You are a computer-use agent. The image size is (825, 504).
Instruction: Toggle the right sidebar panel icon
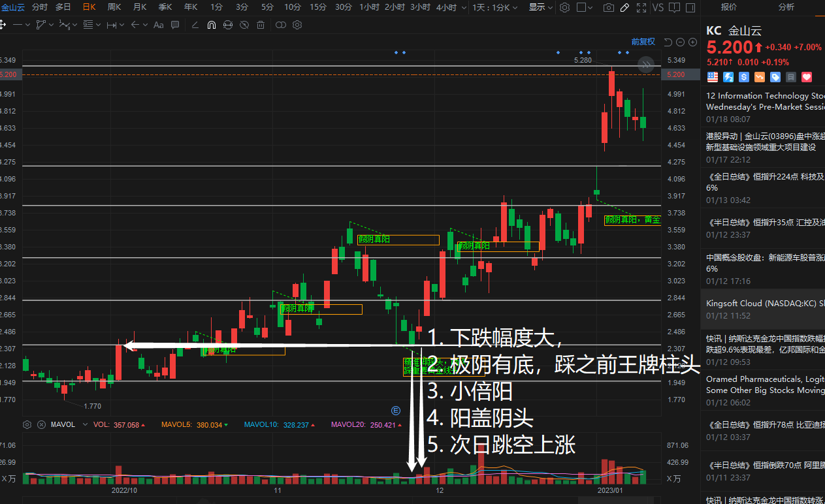coord(690,7)
